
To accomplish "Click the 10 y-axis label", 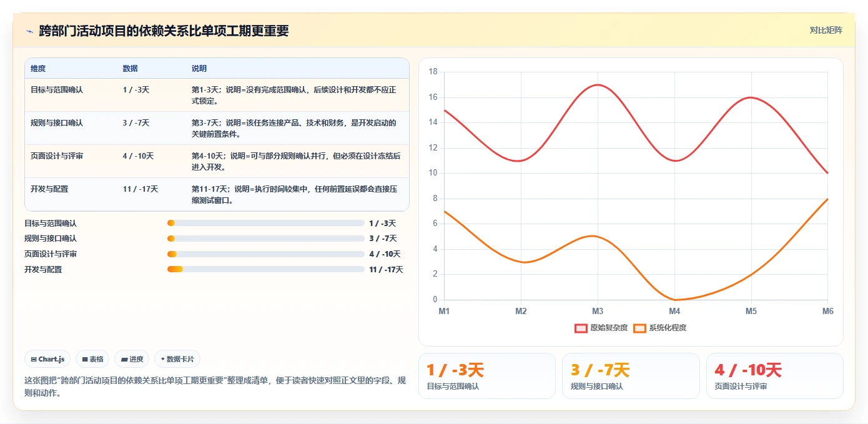I will pos(433,173).
